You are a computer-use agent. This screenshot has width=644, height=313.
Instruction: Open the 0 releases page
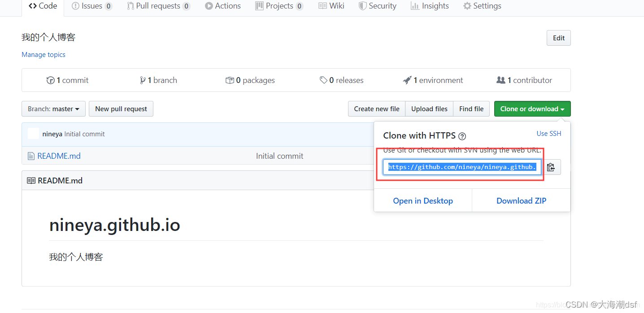click(342, 80)
